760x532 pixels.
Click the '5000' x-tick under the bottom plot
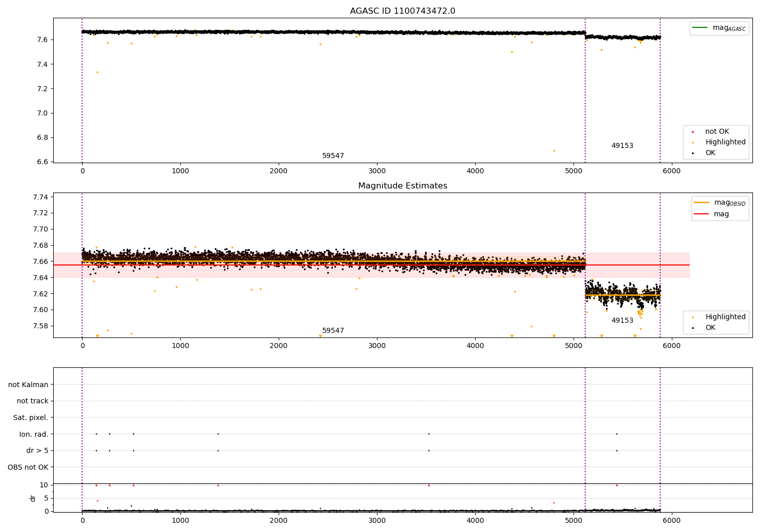click(574, 520)
